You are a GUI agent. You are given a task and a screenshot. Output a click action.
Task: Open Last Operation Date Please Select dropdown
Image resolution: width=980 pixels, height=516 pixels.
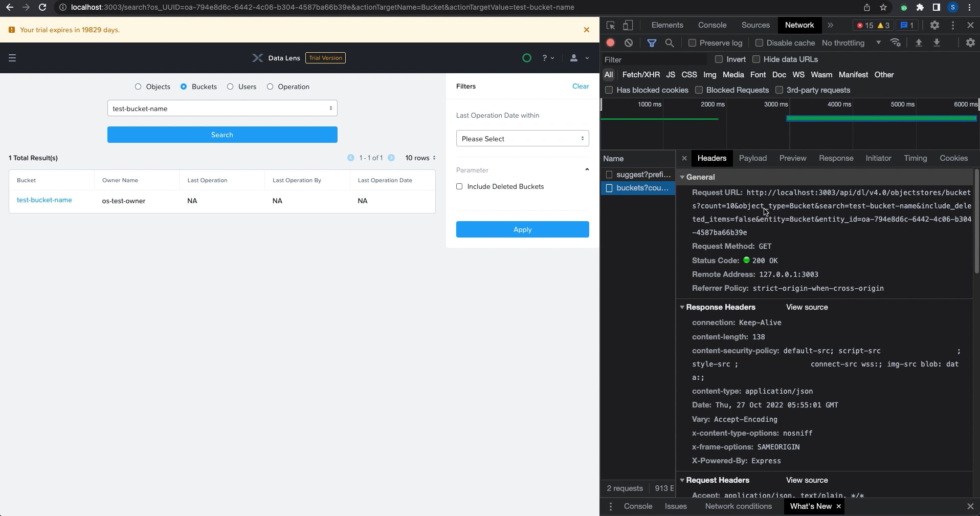(522, 139)
